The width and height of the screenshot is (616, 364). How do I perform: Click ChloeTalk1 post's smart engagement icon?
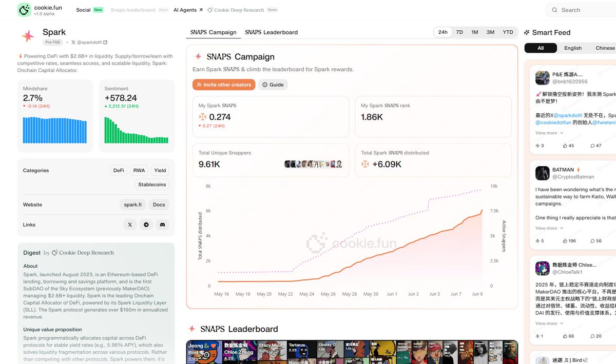point(538,336)
